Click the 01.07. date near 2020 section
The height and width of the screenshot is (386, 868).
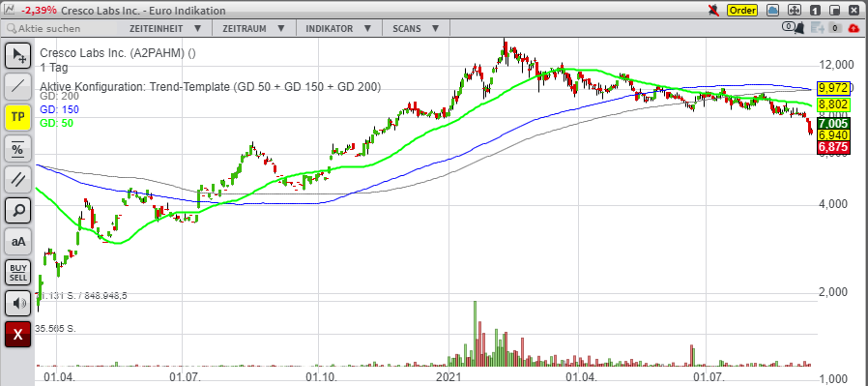click(185, 377)
